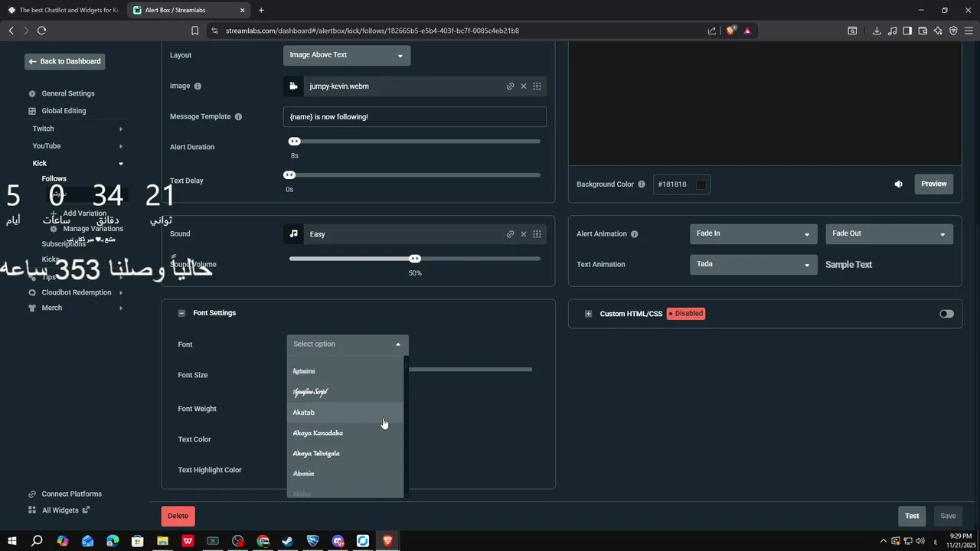Toggle the Custom HTML/CSS switch
The height and width of the screenshot is (551, 980).
point(947,314)
